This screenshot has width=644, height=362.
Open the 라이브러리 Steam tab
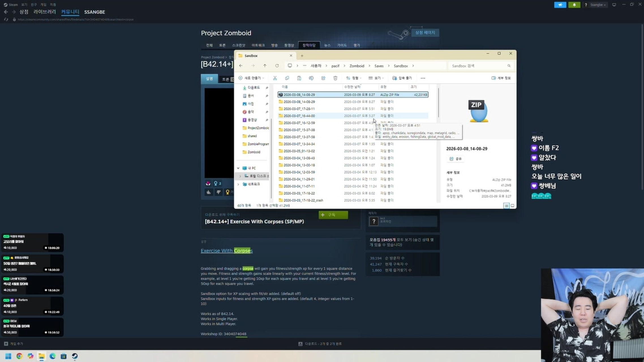45,12
